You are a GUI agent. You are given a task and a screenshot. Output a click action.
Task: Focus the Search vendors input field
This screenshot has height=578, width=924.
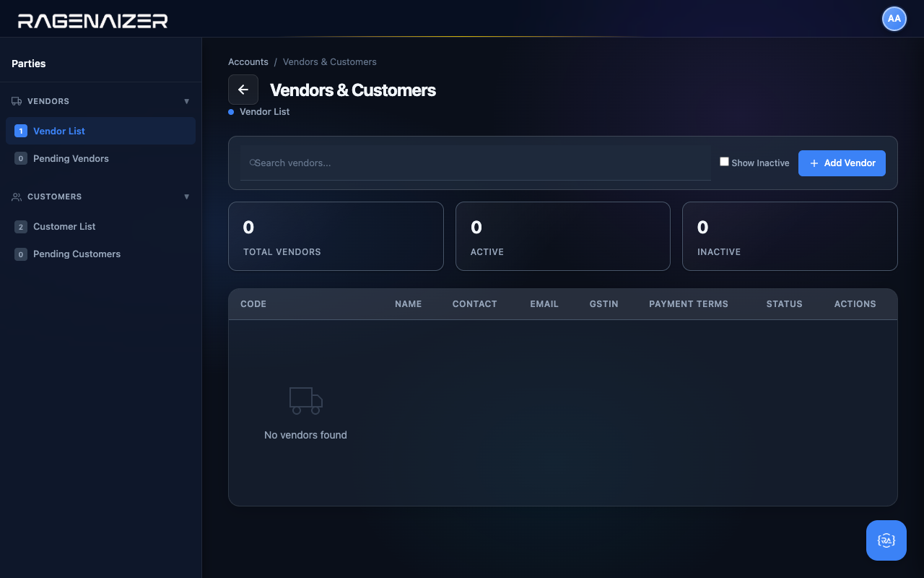(476, 163)
